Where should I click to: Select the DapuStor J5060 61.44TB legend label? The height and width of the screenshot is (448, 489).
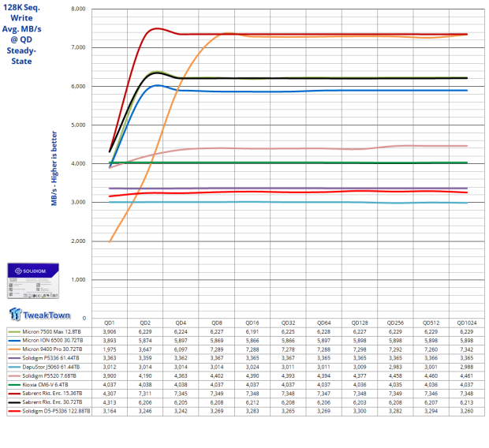click(x=50, y=367)
